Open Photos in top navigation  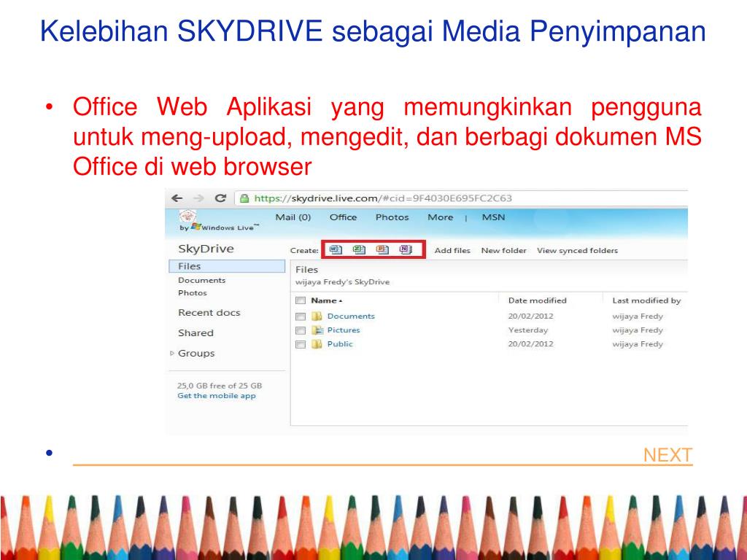point(392,217)
